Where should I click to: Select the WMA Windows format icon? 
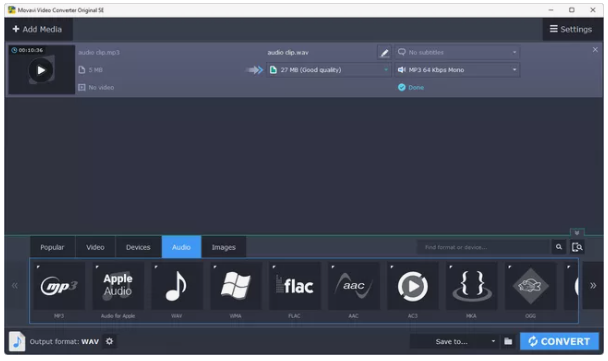(236, 286)
